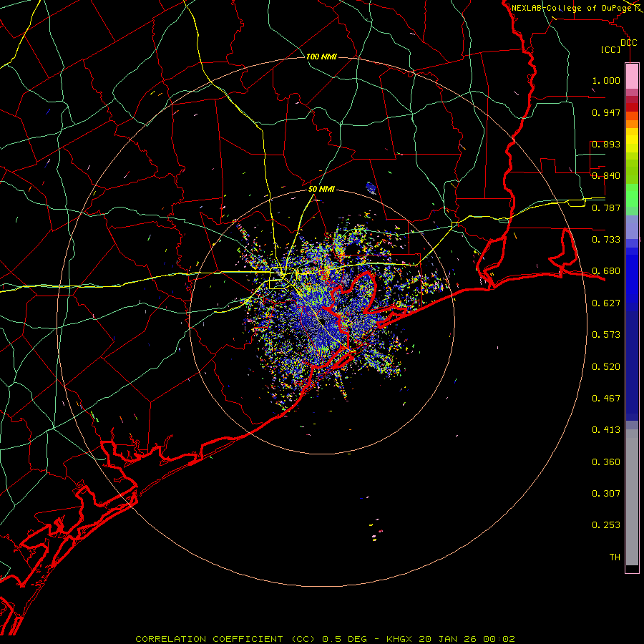Click the 0.680 color bar value
Screen dimensions: 644x644
(x=606, y=271)
